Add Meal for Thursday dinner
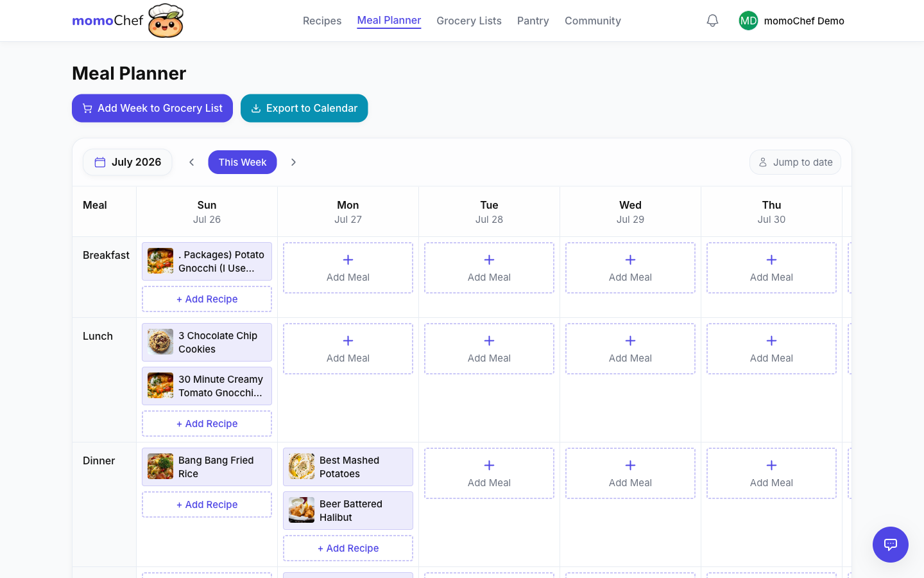This screenshot has height=578, width=924. click(771, 473)
